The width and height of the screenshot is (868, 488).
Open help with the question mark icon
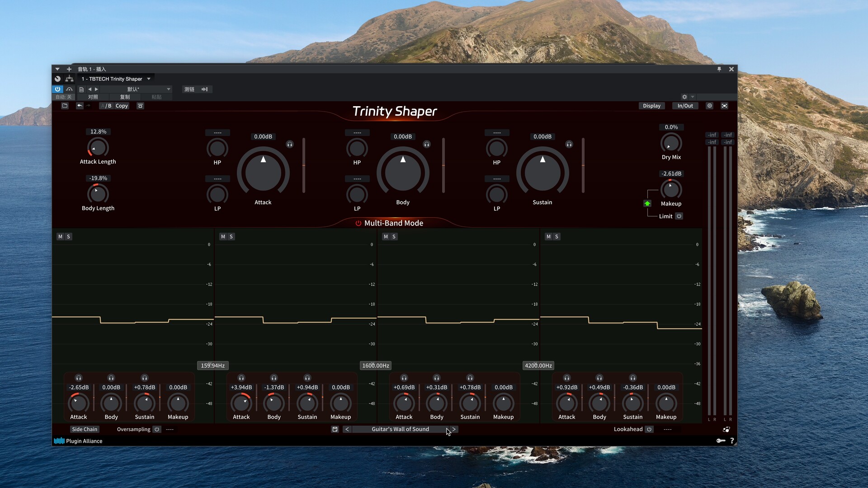(x=732, y=441)
